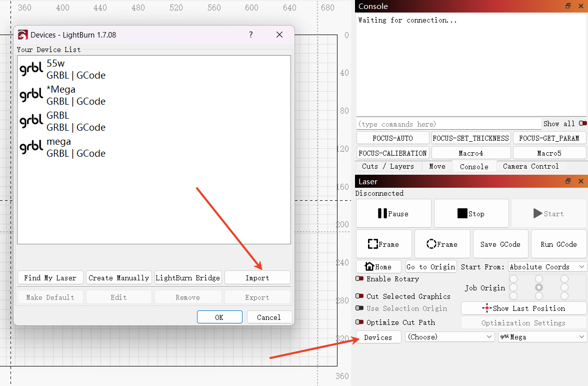The width and height of the screenshot is (588, 386).
Task: Open the Mega device selector dropdown
Action: pos(542,337)
